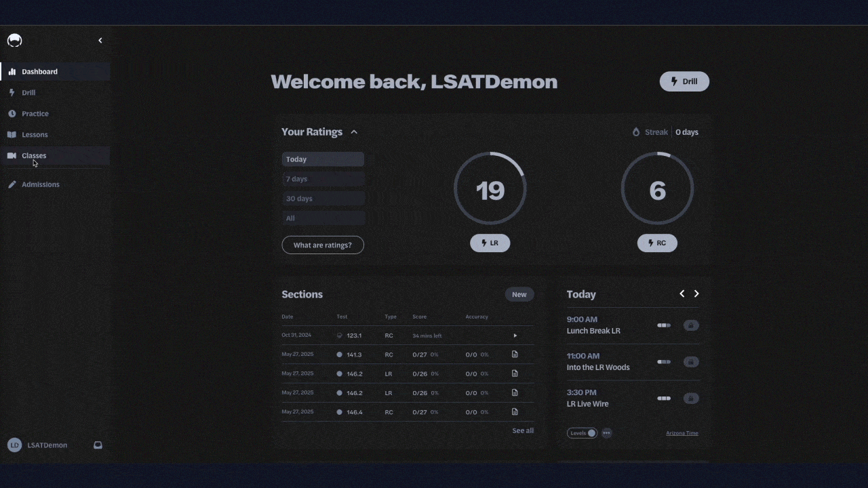Click the LR rating circle showing 19
The width and height of the screenshot is (868, 488).
click(x=490, y=189)
